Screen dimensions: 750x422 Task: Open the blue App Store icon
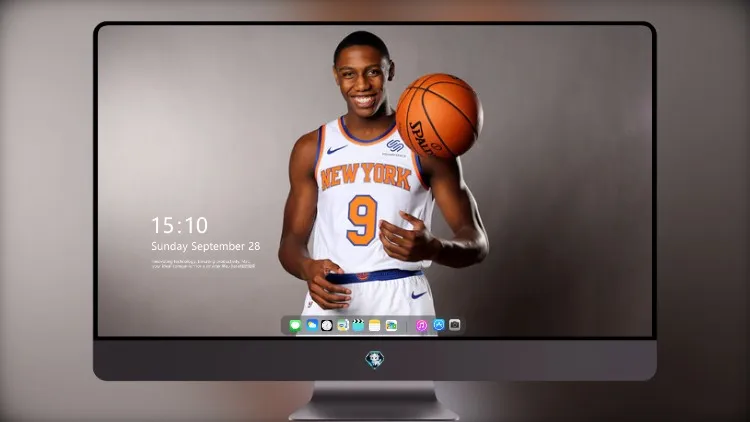coord(439,325)
